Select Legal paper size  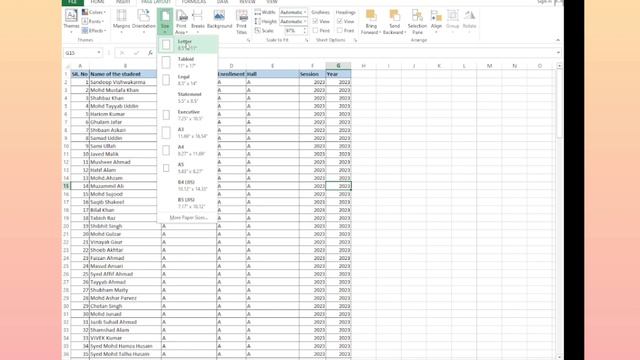[x=187, y=80]
